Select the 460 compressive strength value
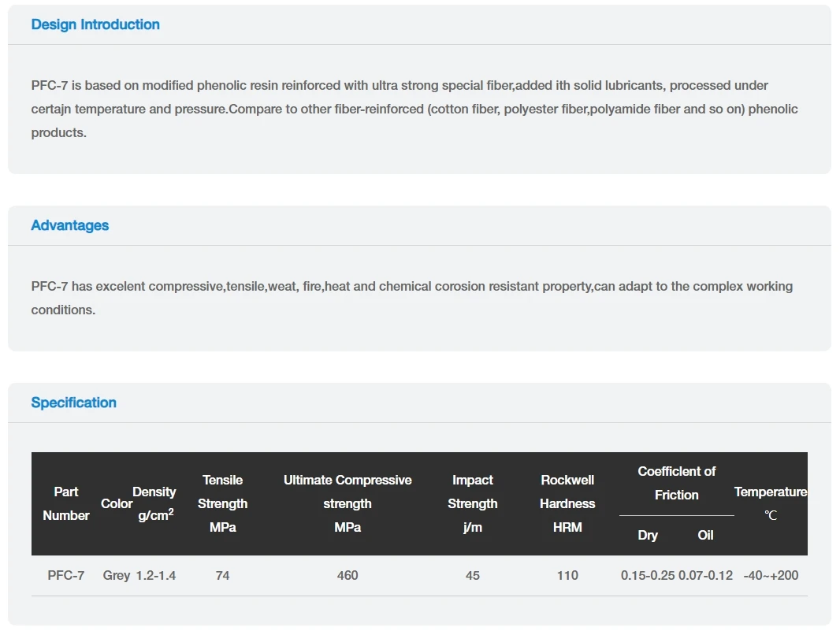840x631 pixels. pyautogui.click(x=348, y=576)
